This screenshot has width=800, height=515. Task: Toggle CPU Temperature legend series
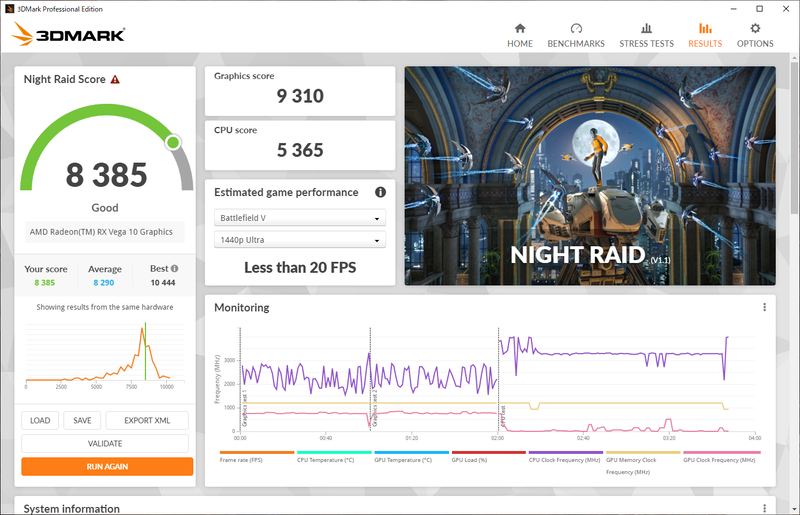tap(334, 456)
